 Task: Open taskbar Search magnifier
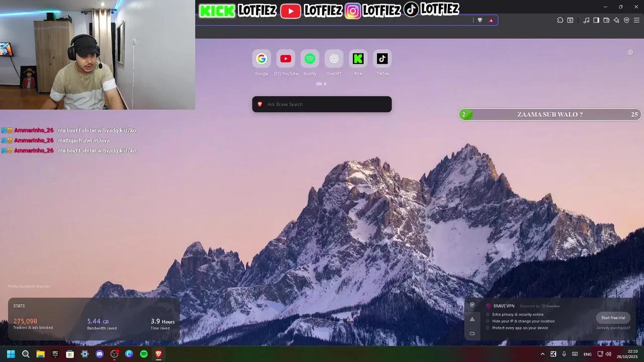[x=26, y=354]
